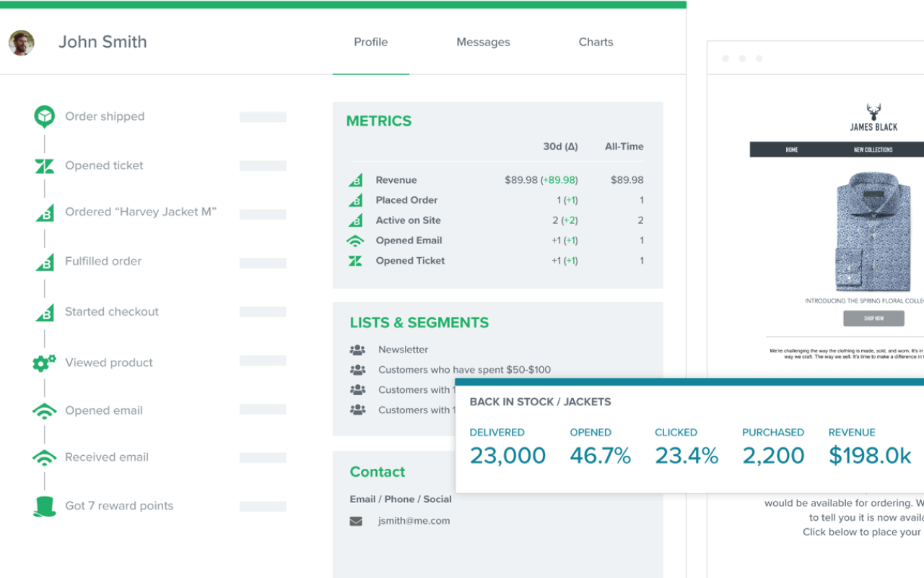Click the Revenue icon in Metrics

[356, 179]
